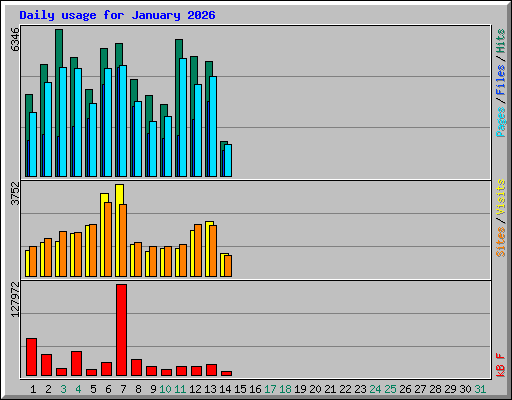Click day 20 on the date axis
This screenshot has height=400, width=512.
point(315,389)
